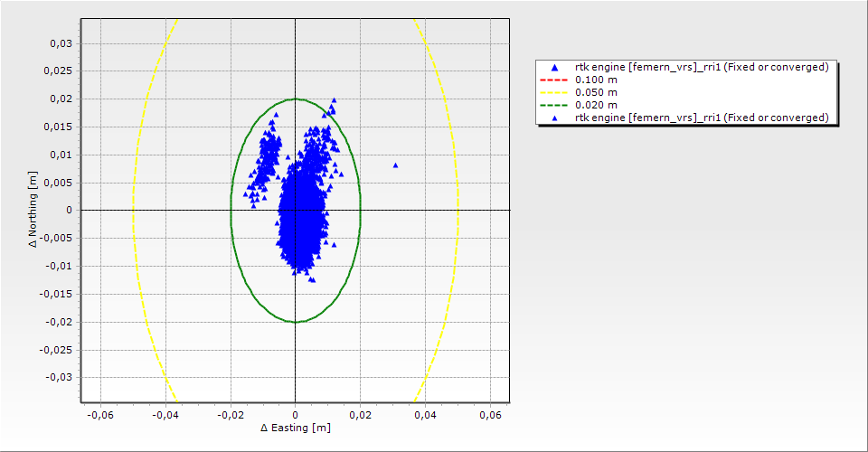The width and height of the screenshot is (868, 452).
Task: Select the "0.100 m" legend label
Action: coord(597,80)
